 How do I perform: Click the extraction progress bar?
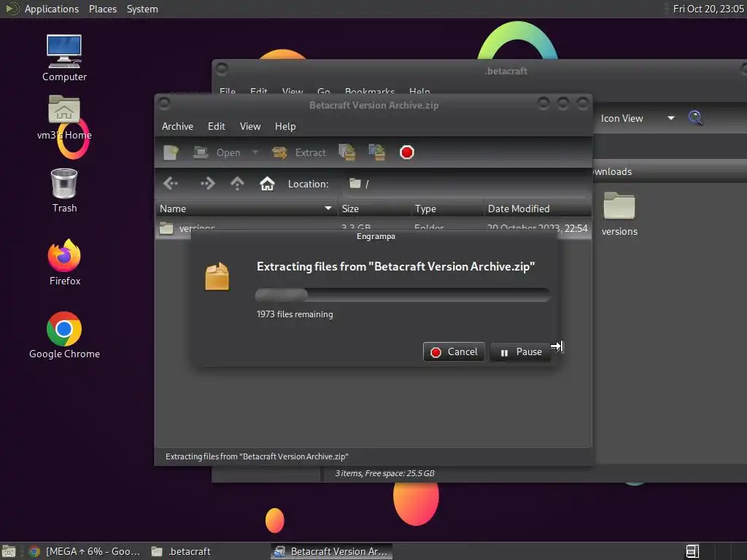(403, 295)
